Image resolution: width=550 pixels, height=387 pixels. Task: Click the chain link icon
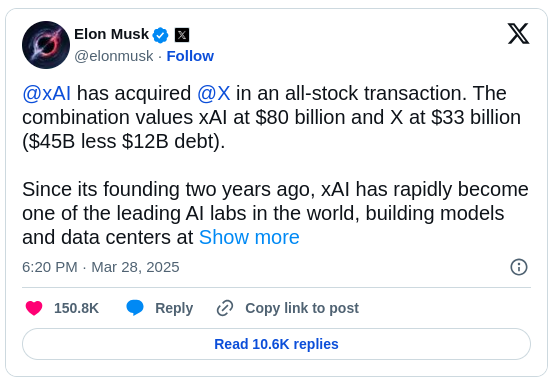[225, 308]
